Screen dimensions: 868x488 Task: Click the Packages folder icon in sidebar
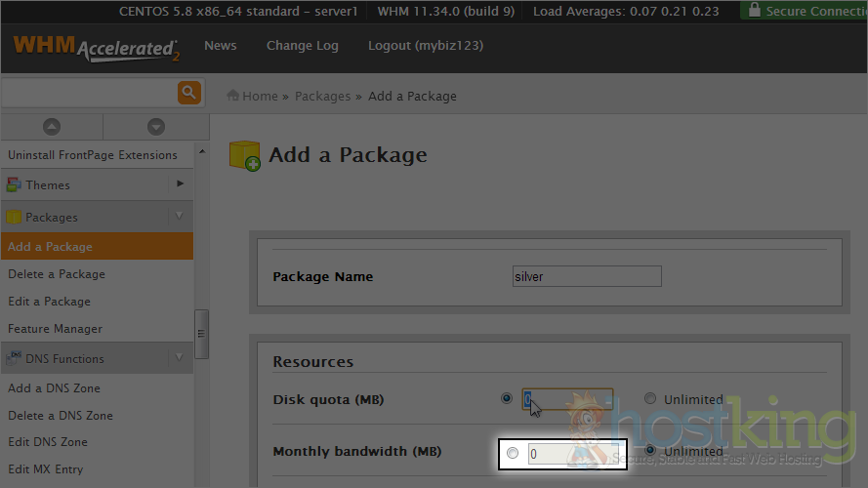[x=14, y=217]
